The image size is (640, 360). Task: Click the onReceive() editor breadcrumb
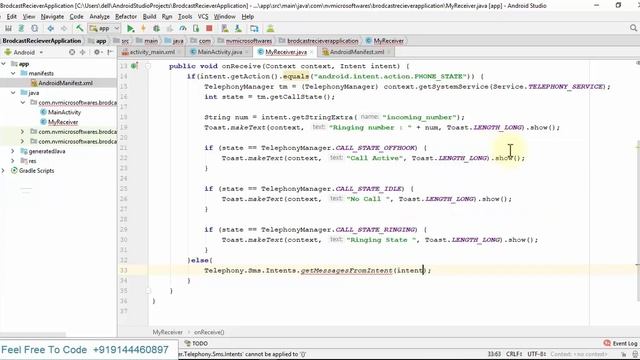coord(209,332)
